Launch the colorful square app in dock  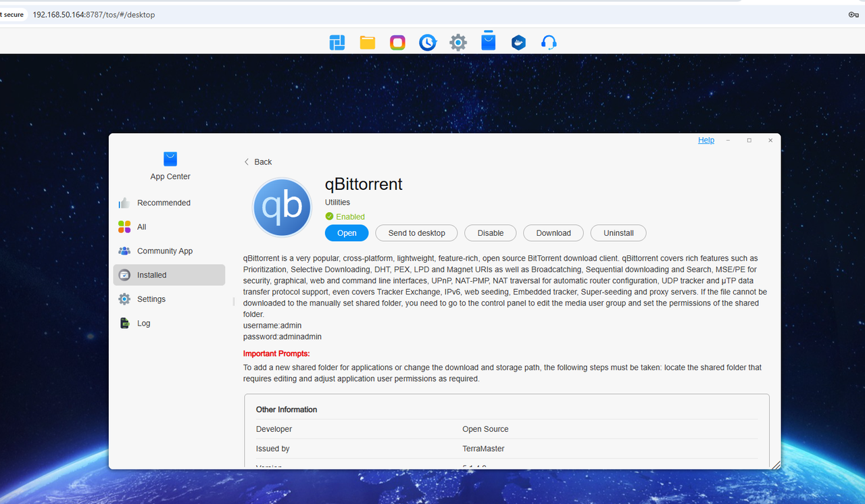tap(397, 43)
